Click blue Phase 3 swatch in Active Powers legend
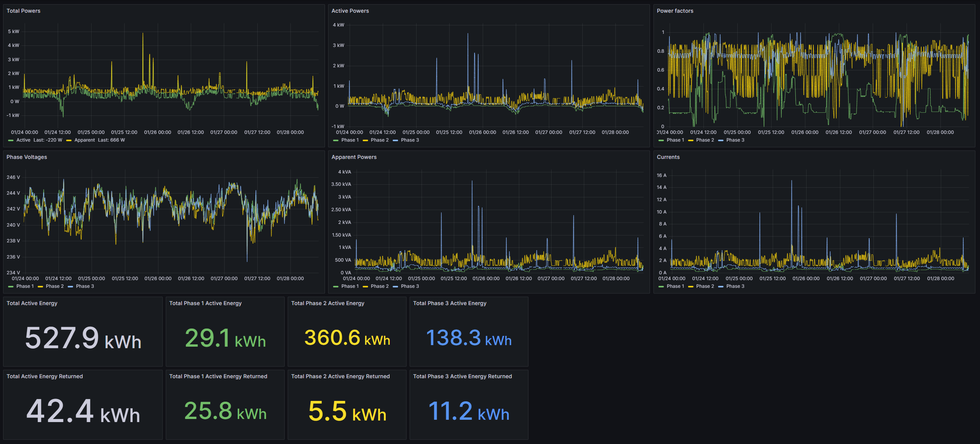Screen dimensions: 980x444 (x=395, y=140)
